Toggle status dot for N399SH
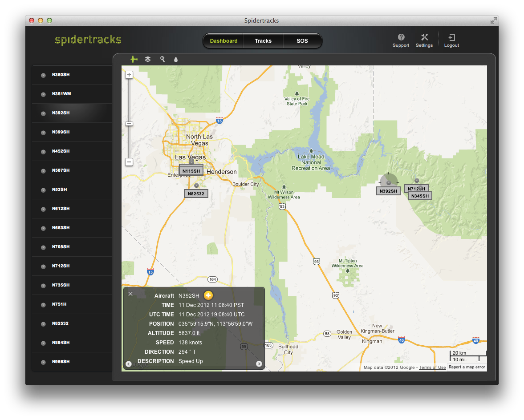Image resolution: width=524 pixels, height=420 pixels. click(x=43, y=133)
